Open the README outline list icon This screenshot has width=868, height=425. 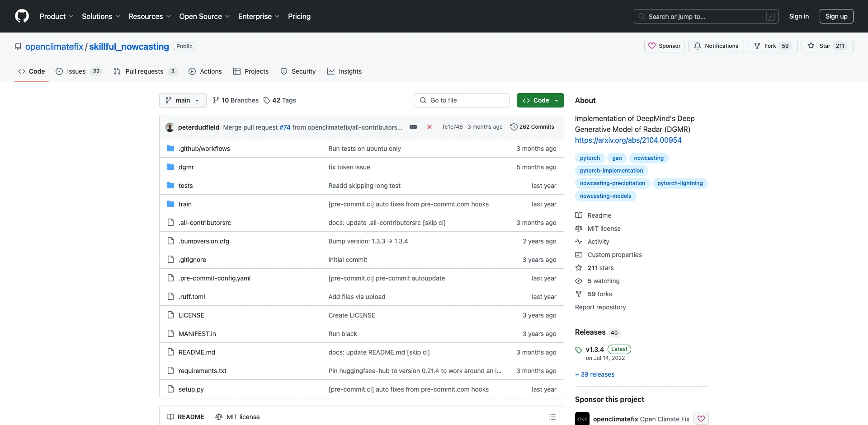point(552,417)
